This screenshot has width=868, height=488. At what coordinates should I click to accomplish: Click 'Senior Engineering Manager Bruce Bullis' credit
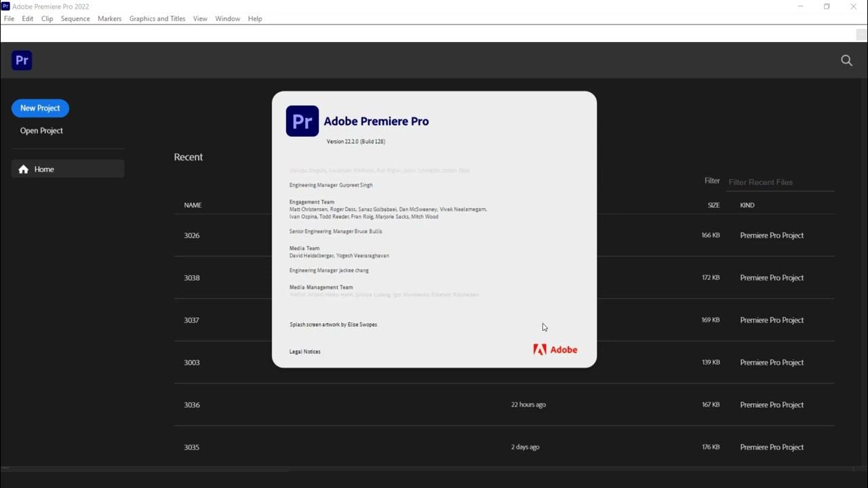point(336,232)
